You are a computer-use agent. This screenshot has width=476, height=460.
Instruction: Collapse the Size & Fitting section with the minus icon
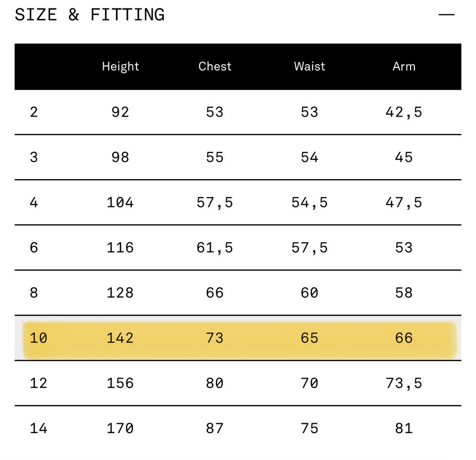(x=446, y=15)
